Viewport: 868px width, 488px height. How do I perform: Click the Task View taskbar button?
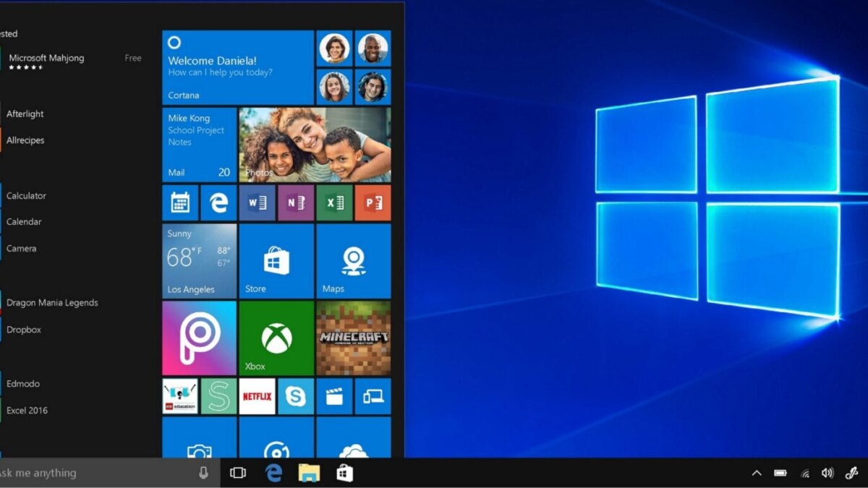(237, 473)
